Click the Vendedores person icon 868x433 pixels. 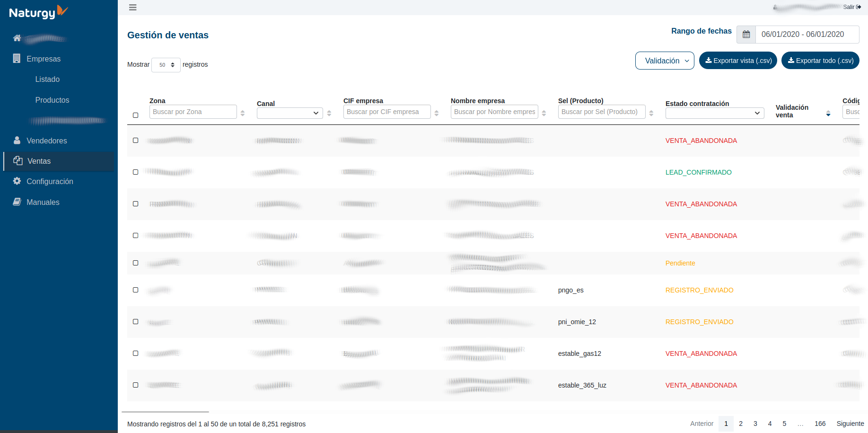pos(17,140)
